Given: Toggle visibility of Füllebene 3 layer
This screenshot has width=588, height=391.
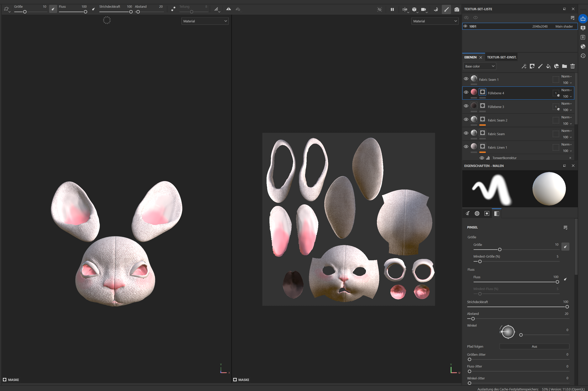Looking at the screenshot, I should 466,106.
